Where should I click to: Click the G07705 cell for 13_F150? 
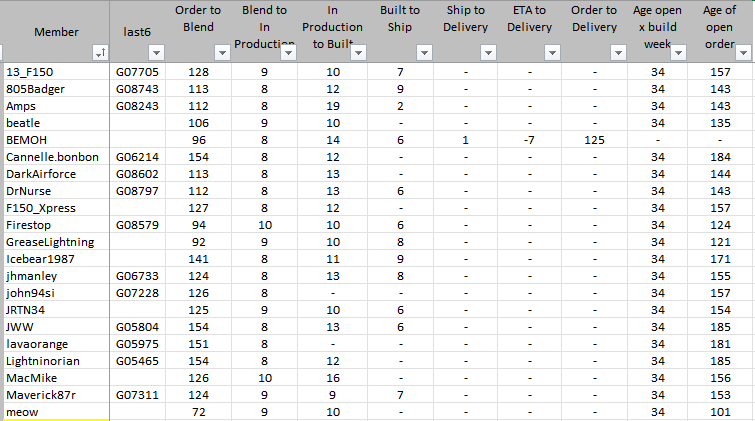tap(136, 72)
